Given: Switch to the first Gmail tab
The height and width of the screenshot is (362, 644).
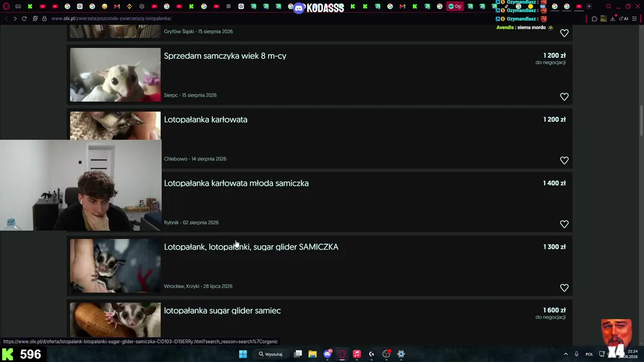Looking at the screenshot, I should click(117, 7).
